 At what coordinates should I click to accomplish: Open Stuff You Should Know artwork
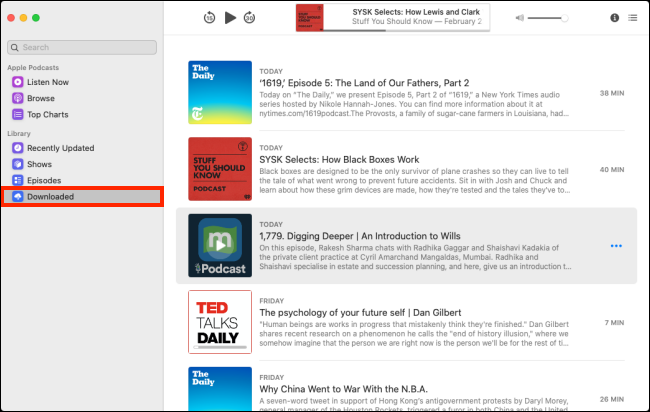(x=220, y=169)
